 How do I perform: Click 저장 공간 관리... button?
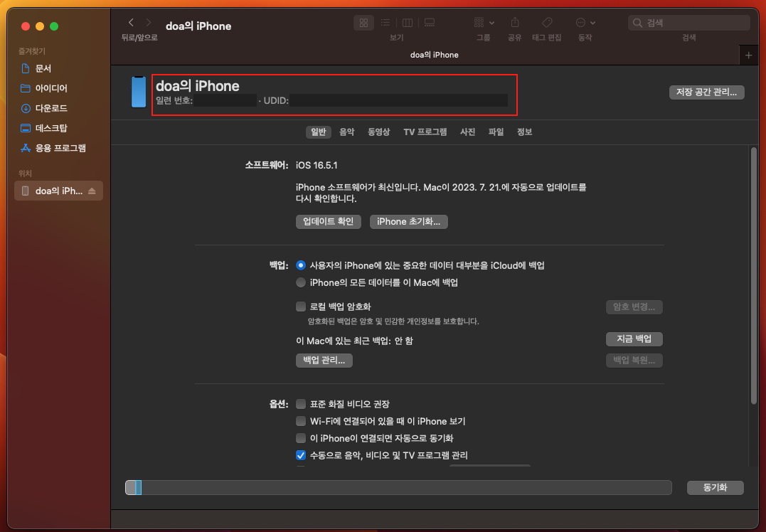click(706, 92)
